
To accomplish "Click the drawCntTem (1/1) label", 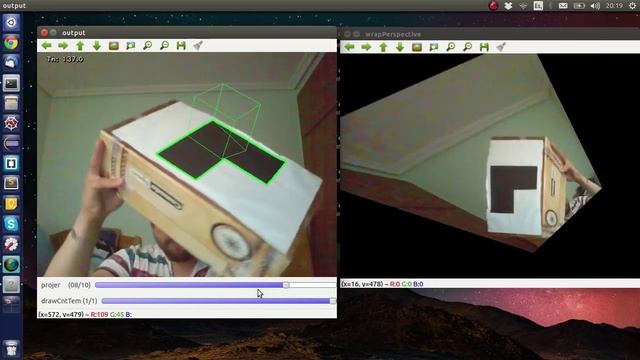I will [69, 301].
